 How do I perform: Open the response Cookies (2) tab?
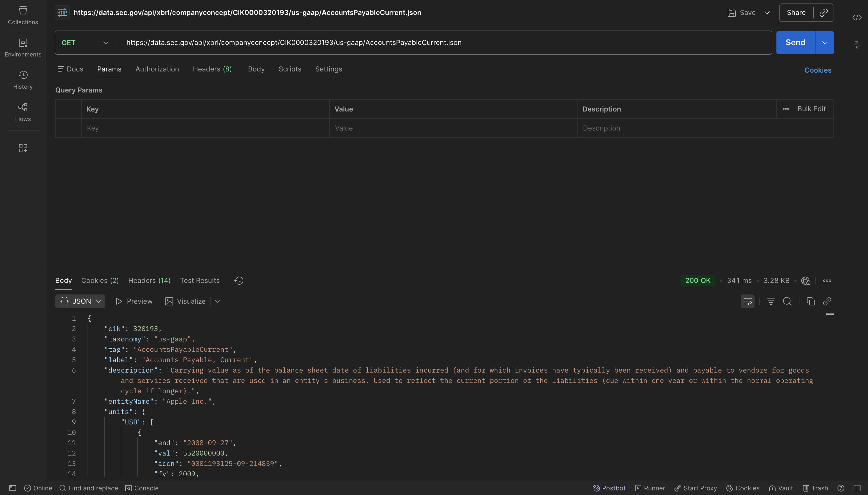(x=100, y=280)
